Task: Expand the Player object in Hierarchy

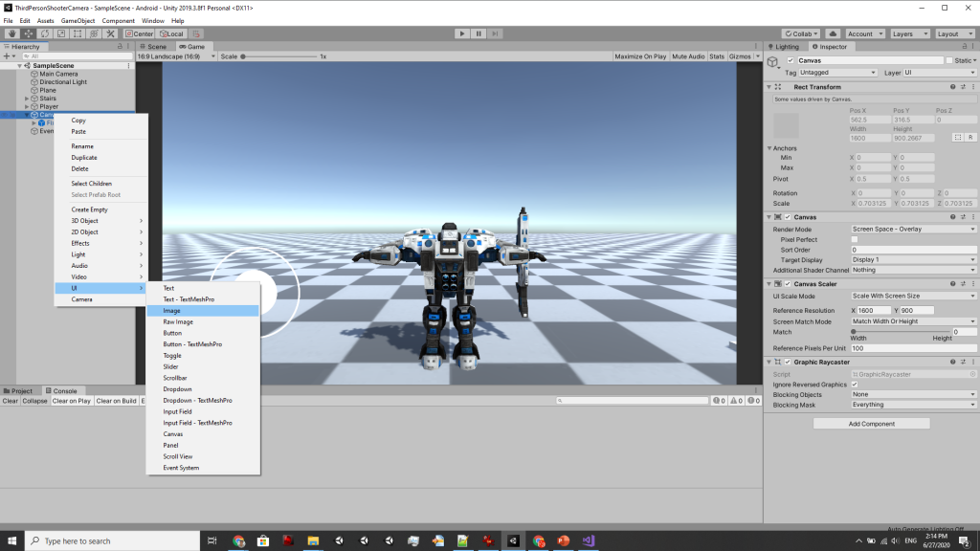Action: point(27,107)
